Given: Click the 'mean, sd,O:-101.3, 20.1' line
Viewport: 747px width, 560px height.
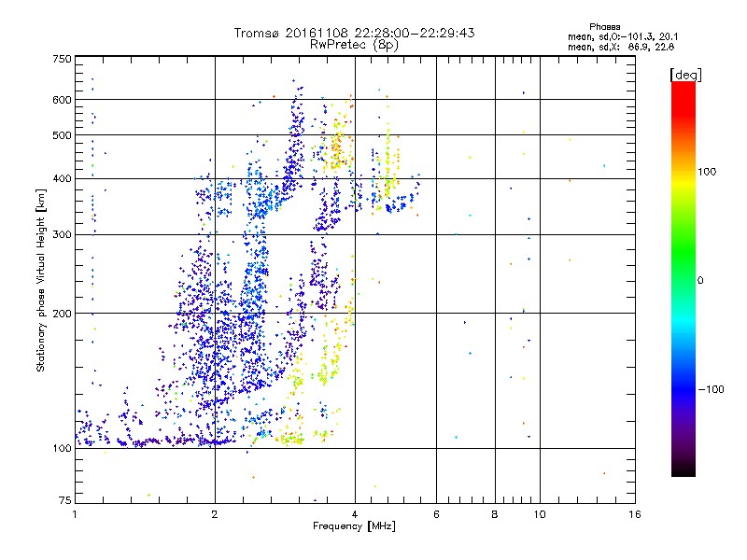Looking at the screenshot, I should click(x=623, y=37).
